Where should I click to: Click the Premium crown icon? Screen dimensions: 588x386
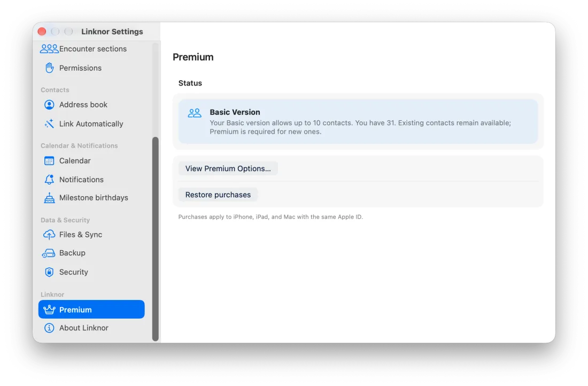click(49, 310)
